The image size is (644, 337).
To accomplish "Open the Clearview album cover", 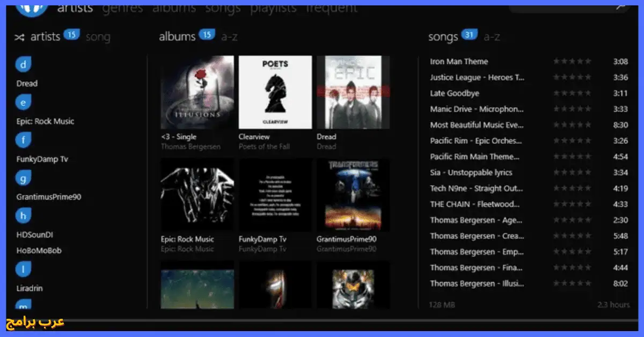I will click(x=275, y=92).
